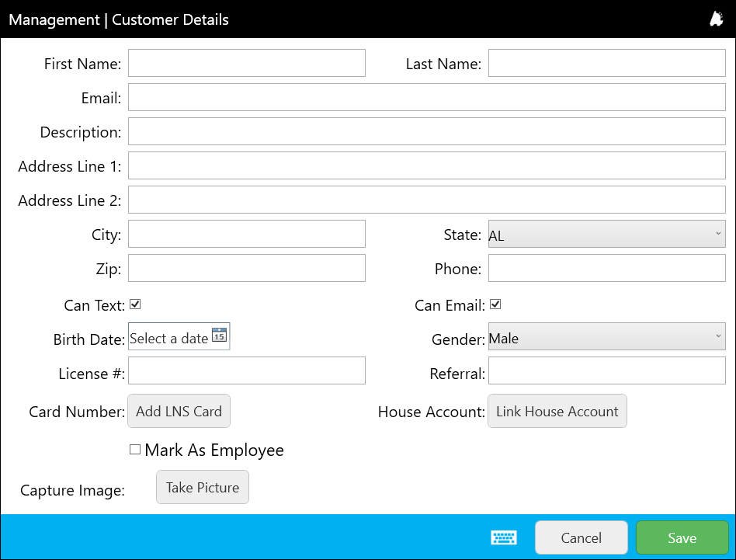Click Add LNS Card button
The image size is (736, 560).
(x=179, y=412)
